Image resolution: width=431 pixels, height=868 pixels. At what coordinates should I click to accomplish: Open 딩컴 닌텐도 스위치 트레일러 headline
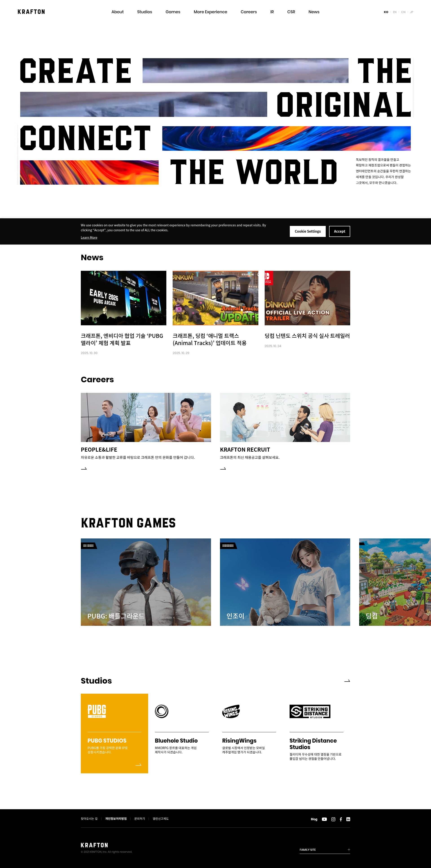click(x=307, y=336)
